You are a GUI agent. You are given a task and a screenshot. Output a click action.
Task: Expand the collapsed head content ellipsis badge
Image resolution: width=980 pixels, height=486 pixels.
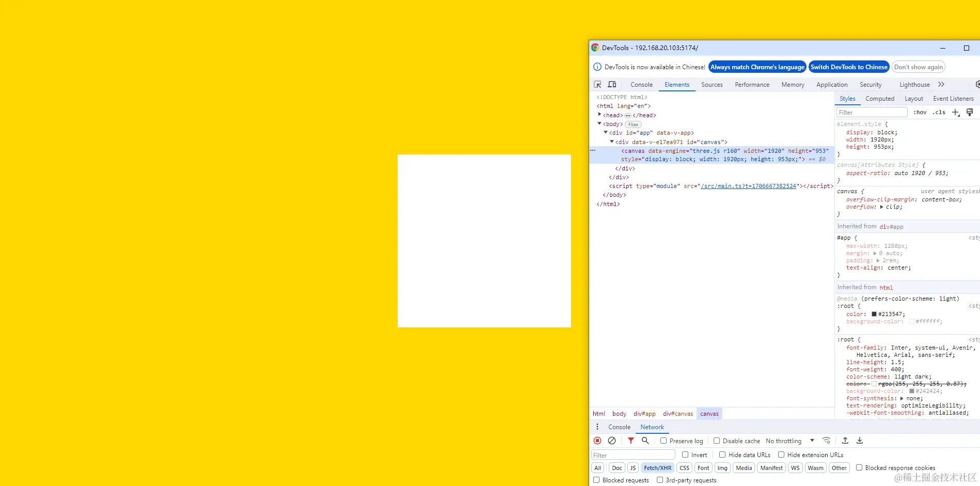[628, 115]
